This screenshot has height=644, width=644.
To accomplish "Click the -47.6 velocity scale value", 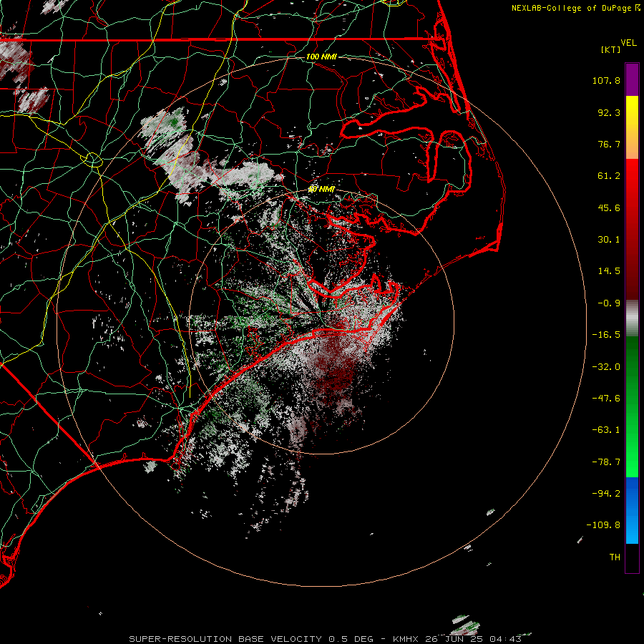I will point(606,399).
